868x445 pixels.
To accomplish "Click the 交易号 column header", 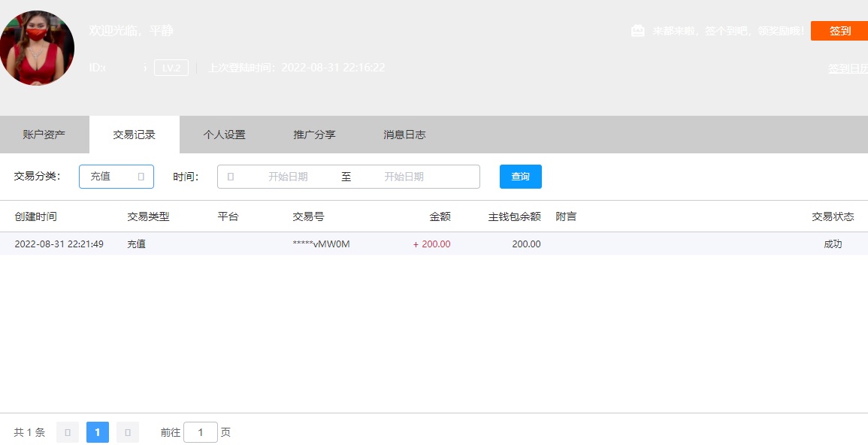I will pos(308,216).
